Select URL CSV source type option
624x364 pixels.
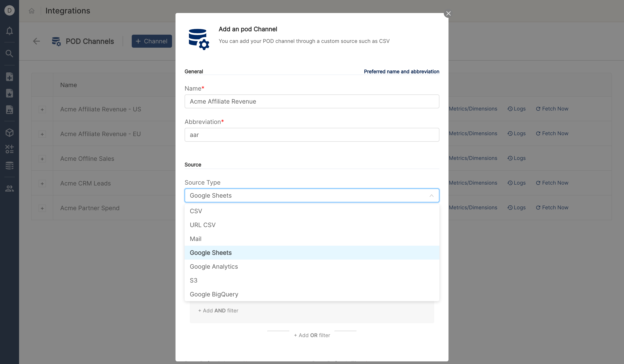click(312, 225)
